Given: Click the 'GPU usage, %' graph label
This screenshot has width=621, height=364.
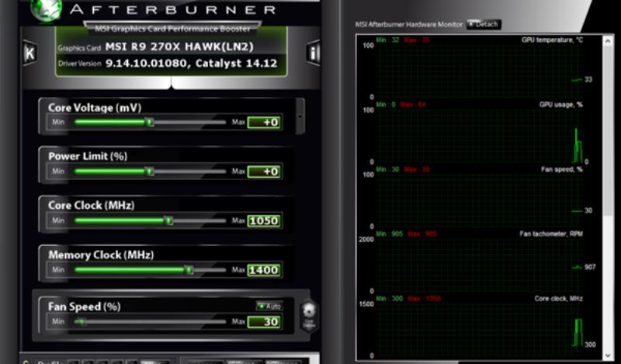Looking at the screenshot, I should 560,105.
